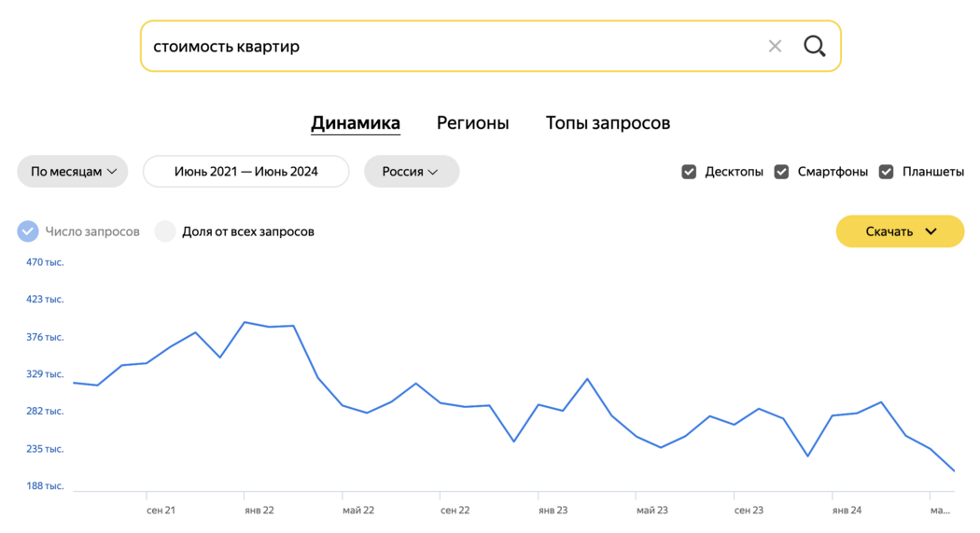Screen dimensions: 980x533
Task: Open the Июнь 2021 — Июнь 2024 date range
Action: pyautogui.click(x=245, y=171)
